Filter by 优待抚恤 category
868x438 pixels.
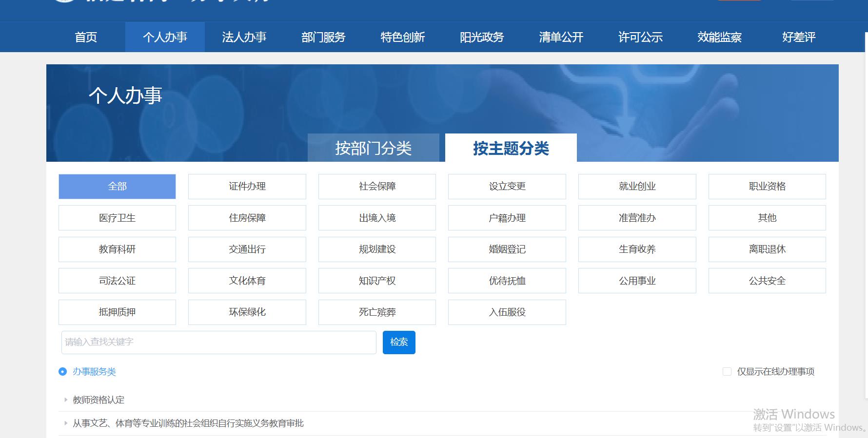[x=507, y=281]
